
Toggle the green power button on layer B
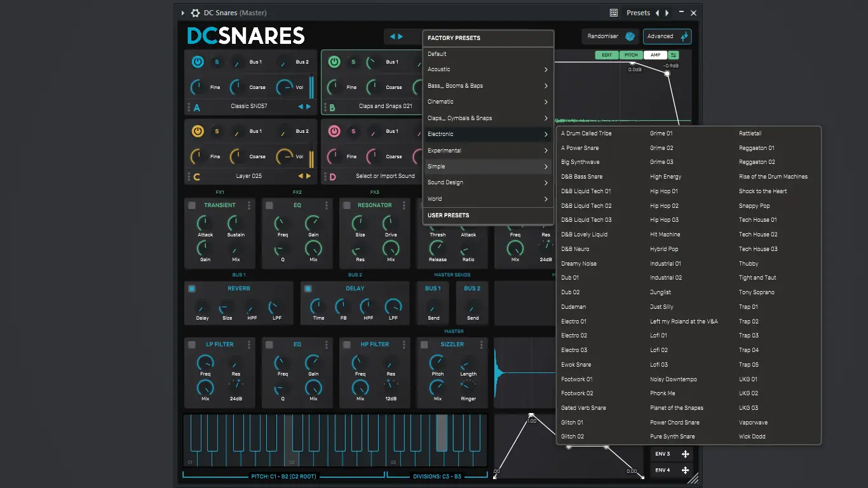coord(334,62)
